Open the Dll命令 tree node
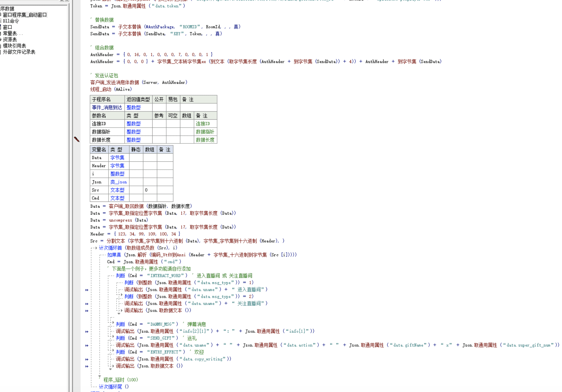562x392 pixels. point(11,21)
